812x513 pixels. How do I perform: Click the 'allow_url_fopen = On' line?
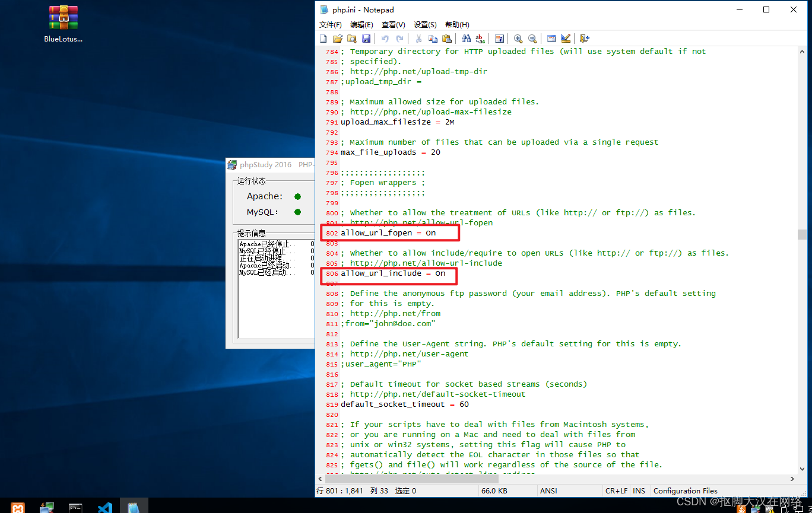pyautogui.click(x=388, y=233)
